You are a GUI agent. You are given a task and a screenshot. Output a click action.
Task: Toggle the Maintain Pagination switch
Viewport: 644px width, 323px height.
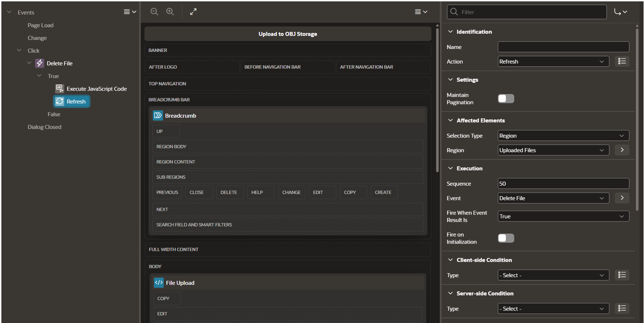click(x=506, y=98)
